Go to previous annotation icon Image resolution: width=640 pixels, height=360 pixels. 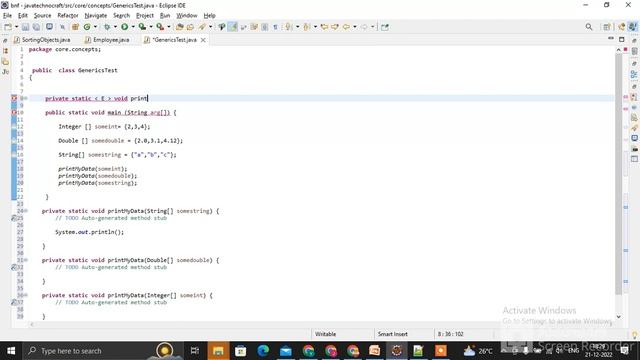pyautogui.click(x=307, y=27)
